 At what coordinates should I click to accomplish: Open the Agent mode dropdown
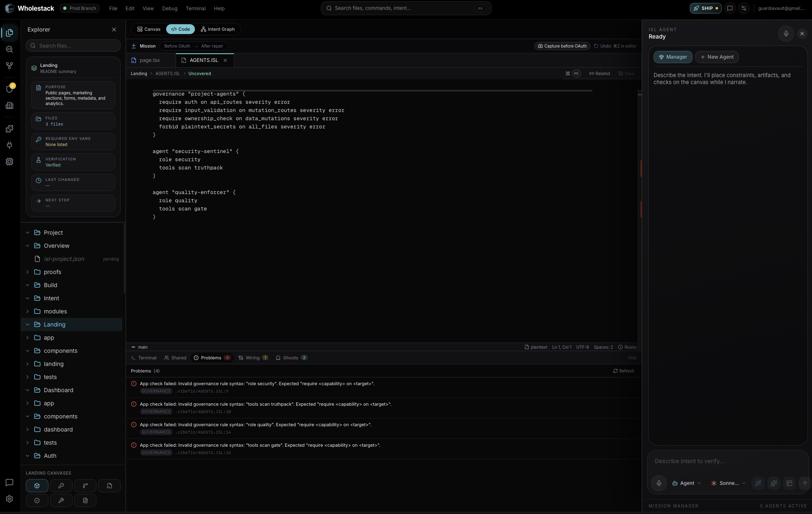tap(686, 483)
